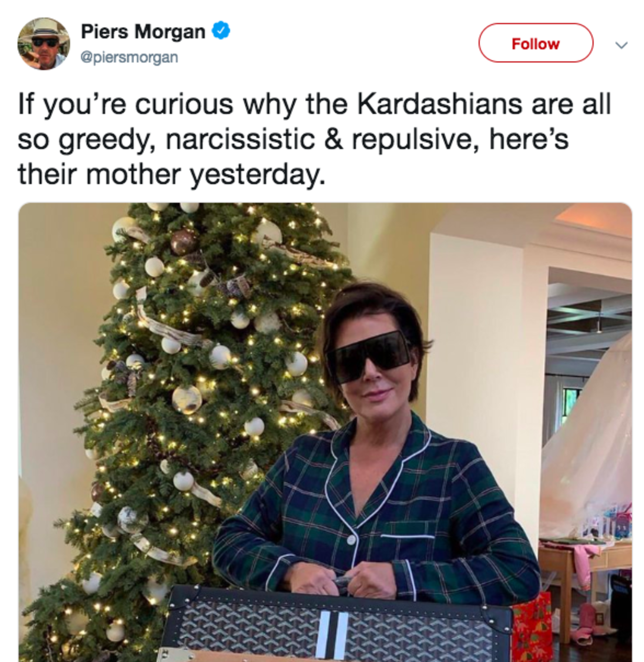Click the blue verified checkmark badge
Image resolution: width=644 pixels, height=662 pixels.
221,31
